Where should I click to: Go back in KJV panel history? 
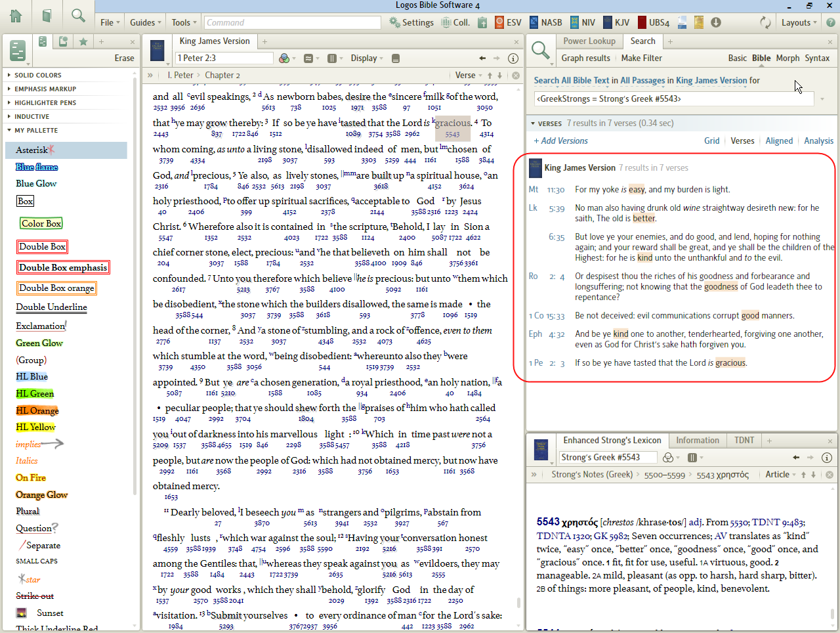tap(482, 58)
